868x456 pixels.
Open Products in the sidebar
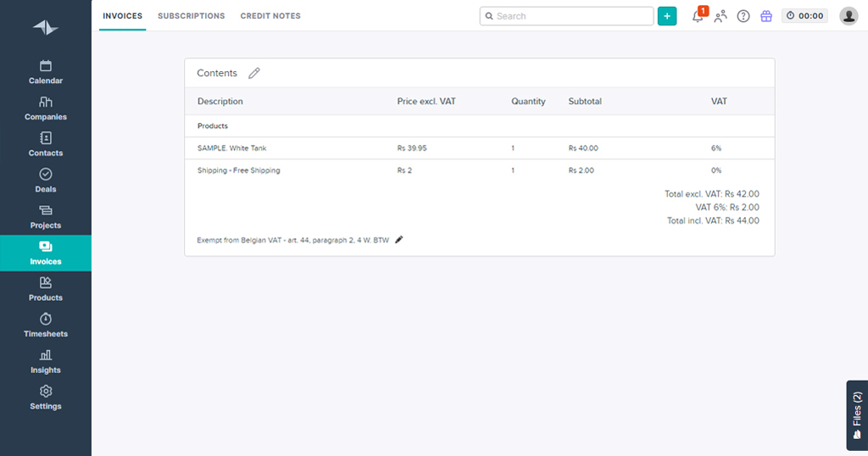tap(46, 289)
